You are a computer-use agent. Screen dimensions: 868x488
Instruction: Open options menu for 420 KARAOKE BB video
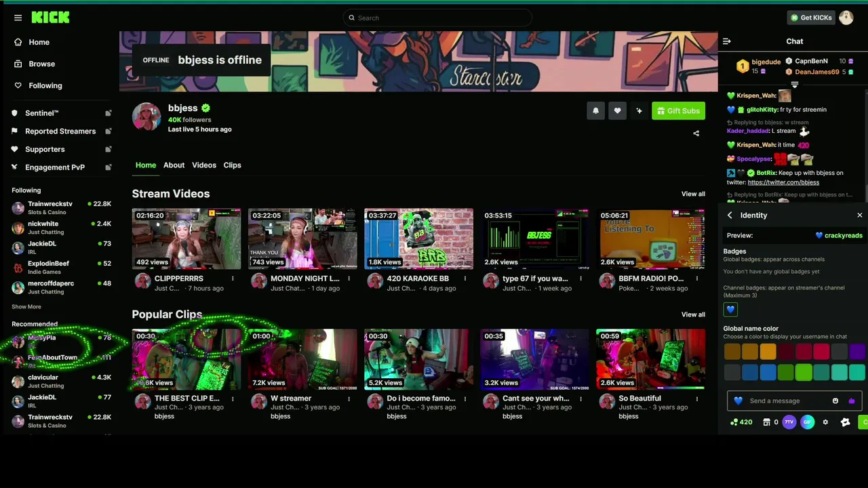465,279
